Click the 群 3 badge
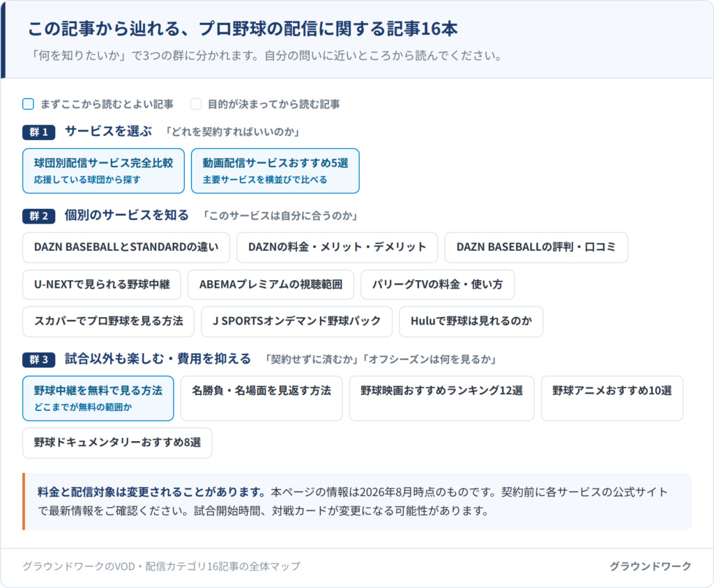The height and width of the screenshot is (588, 714). pos(39,359)
